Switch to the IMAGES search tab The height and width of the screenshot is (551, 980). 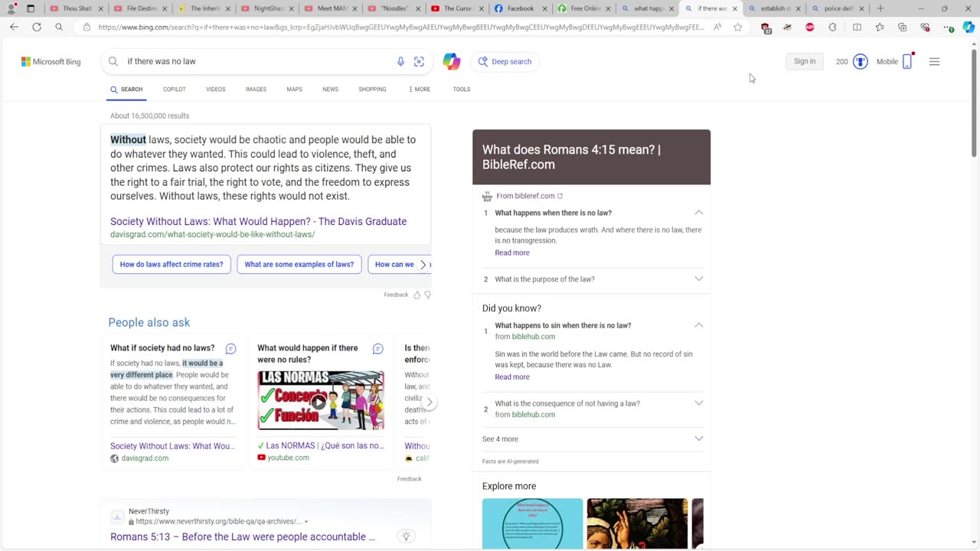click(256, 90)
